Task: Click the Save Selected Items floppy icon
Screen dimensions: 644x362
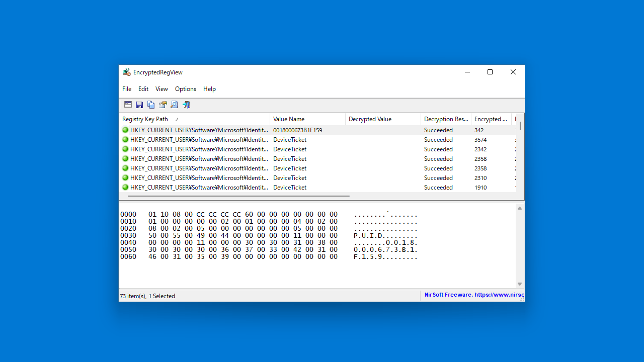Action: [139, 105]
